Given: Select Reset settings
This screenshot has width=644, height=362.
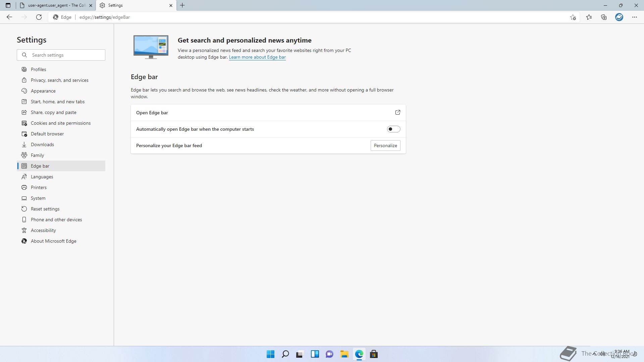Looking at the screenshot, I should point(61,209).
